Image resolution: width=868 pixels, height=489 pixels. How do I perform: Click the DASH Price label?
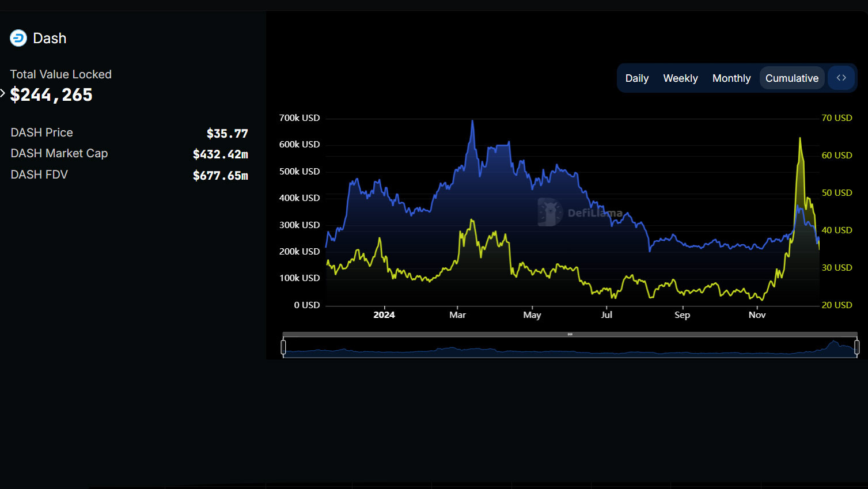[x=41, y=132]
